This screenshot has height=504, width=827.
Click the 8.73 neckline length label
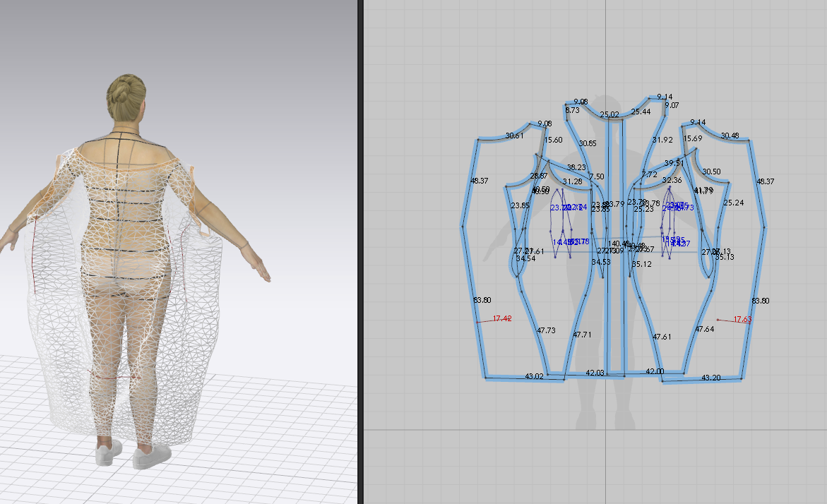[x=572, y=110]
